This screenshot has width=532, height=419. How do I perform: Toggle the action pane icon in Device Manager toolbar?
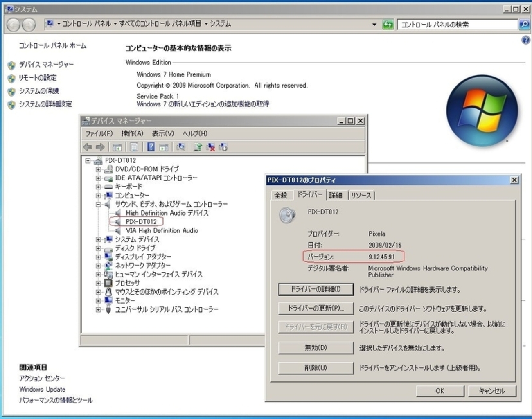tap(164, 147)
